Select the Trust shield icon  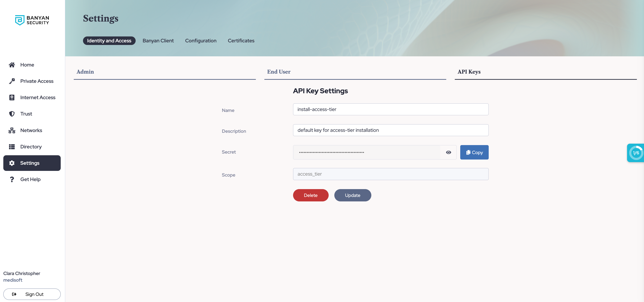tap(12, 114)
